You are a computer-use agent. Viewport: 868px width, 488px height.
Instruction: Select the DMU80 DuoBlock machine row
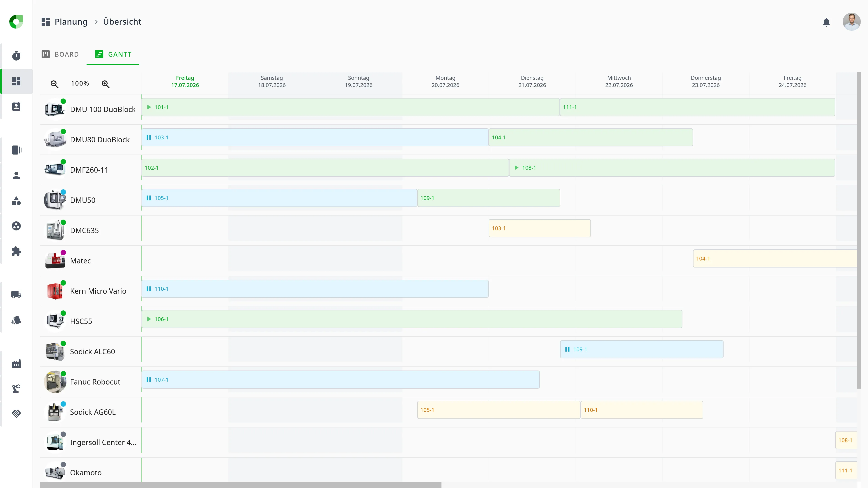(91, 139)
